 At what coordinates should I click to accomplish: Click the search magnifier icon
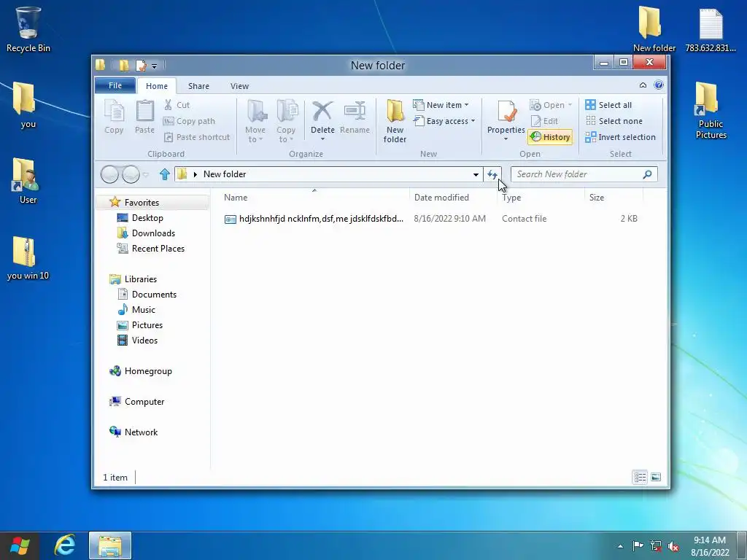coord(648,174)
